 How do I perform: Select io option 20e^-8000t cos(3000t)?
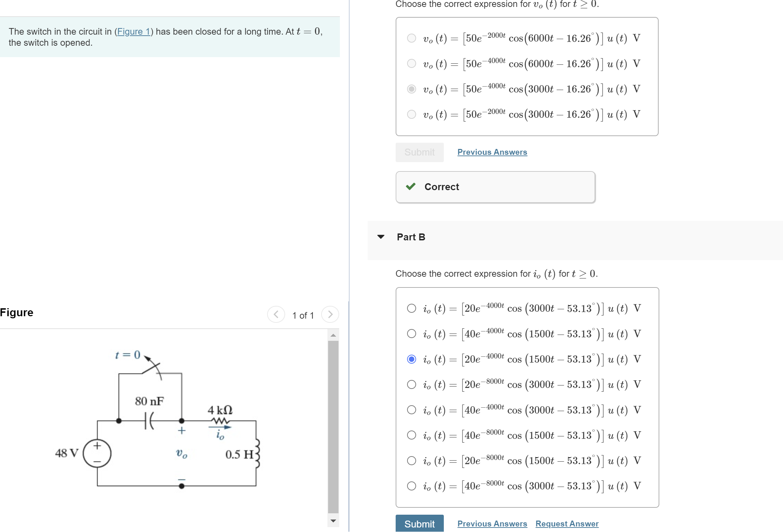coord(412,384)
